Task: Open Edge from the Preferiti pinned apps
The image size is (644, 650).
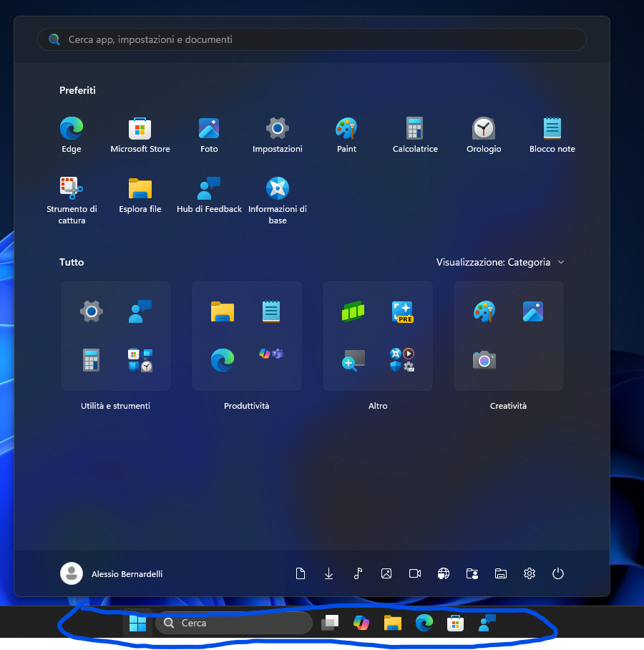Action: [x=72, y=135]
